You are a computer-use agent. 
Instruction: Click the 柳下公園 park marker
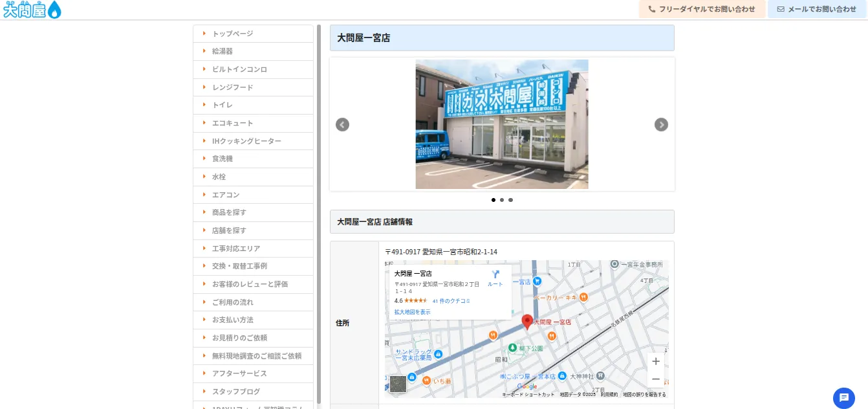513,348
